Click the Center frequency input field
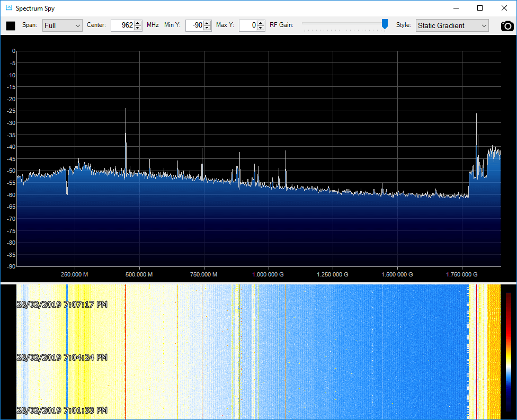 pyautogui.click(x=122, y=25)
